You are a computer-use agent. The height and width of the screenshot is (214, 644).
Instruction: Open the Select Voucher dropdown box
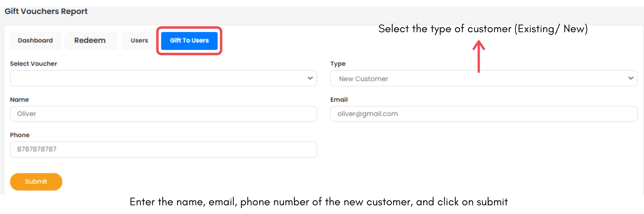(x=158, y=78)
